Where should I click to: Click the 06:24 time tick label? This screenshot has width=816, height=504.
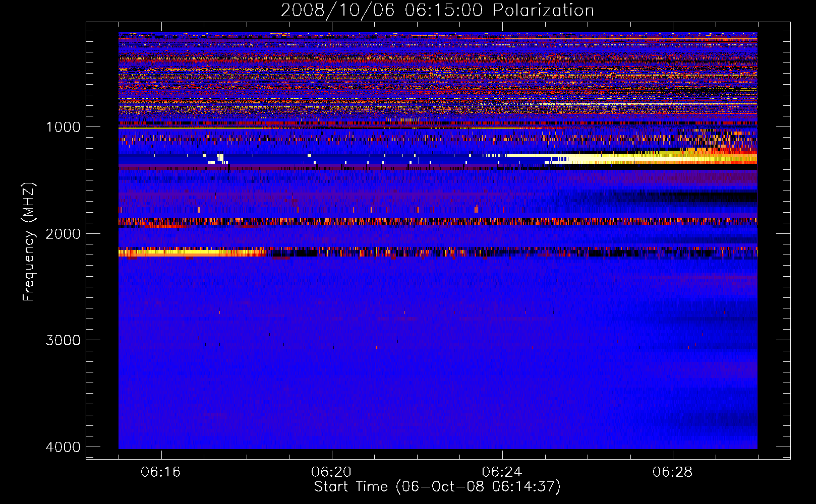[x=502, y=472]
